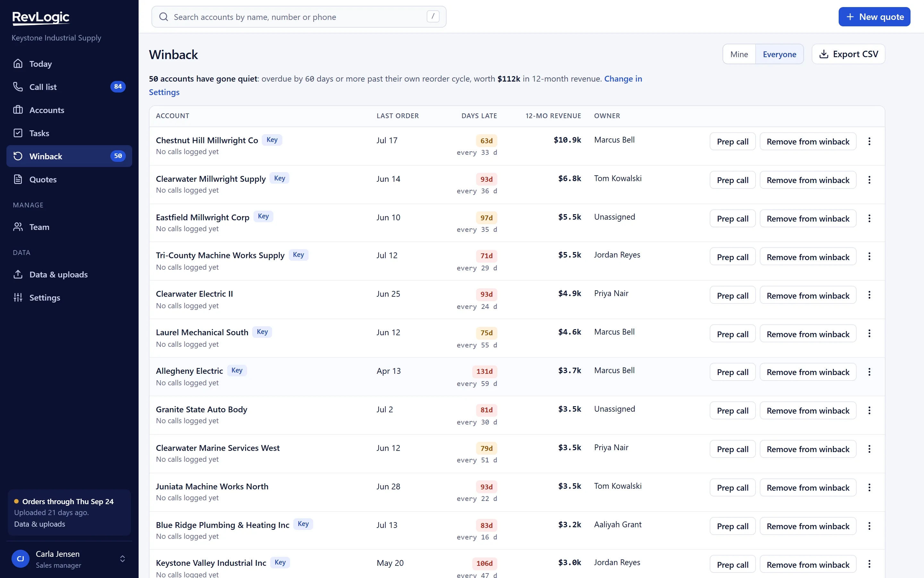
Task: Prep call for Tri-County Machine Works Supply
Action: (732, 257)
